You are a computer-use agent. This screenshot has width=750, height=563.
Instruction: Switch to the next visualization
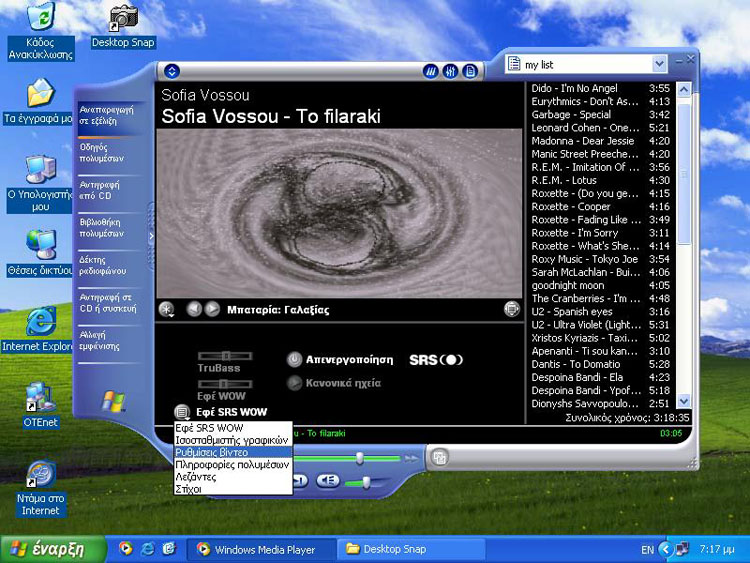click(212, 309)
